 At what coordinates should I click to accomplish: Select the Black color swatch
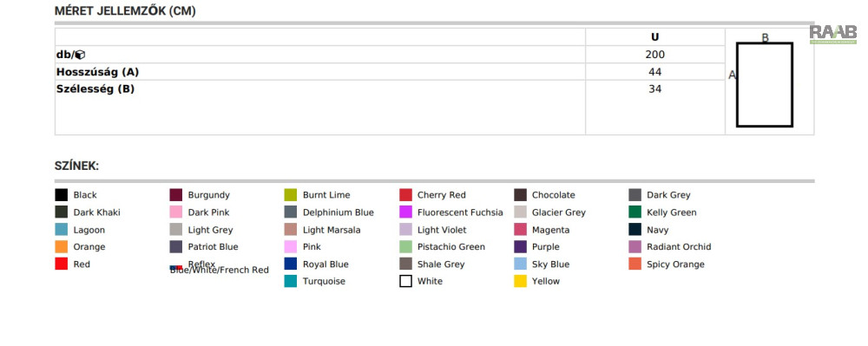pos(62,195)
